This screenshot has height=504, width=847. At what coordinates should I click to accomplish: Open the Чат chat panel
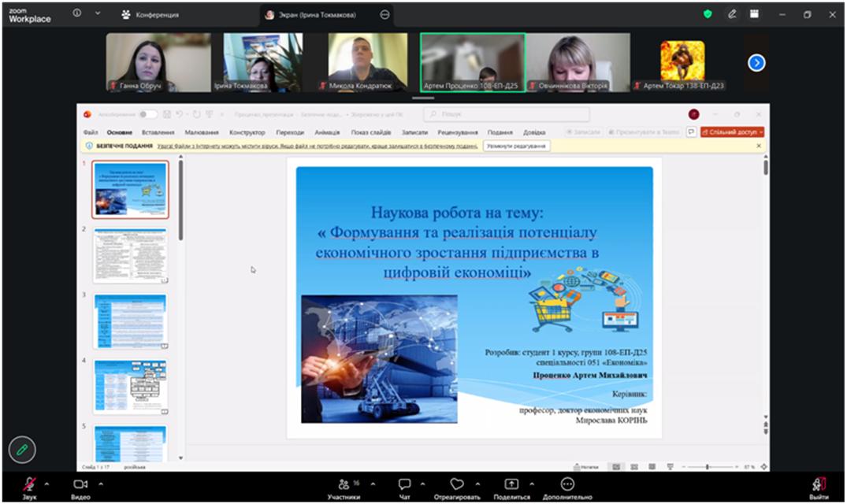tap(404, 484)
